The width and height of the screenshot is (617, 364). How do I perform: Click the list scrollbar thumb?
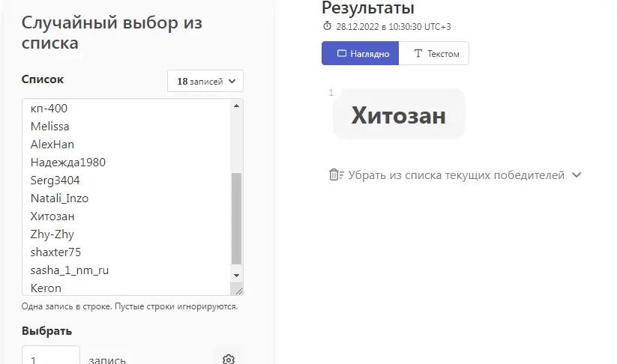(236, 219)
